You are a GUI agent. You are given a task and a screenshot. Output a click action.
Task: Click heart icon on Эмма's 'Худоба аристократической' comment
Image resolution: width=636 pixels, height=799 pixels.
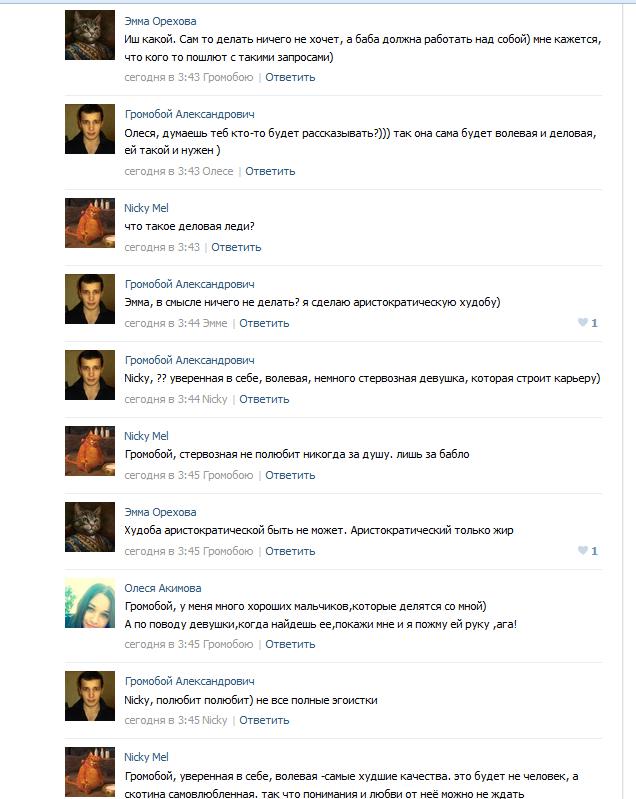(581, 551)
